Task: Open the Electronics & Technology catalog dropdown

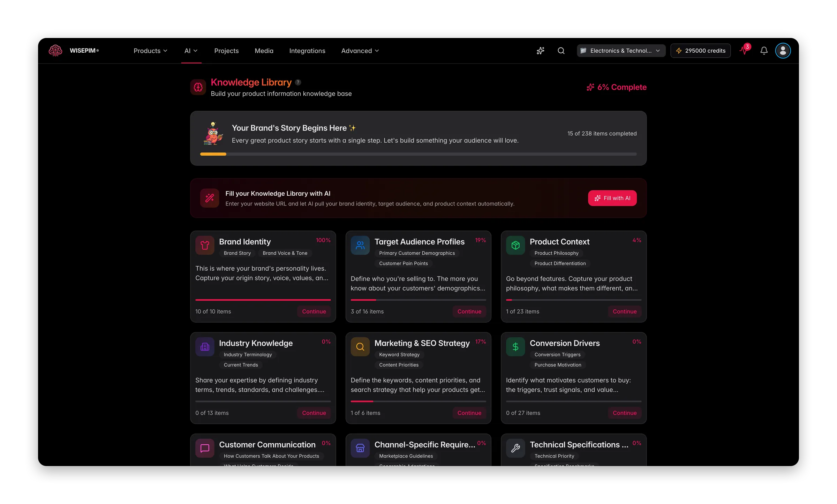Action: pos(621,51)
